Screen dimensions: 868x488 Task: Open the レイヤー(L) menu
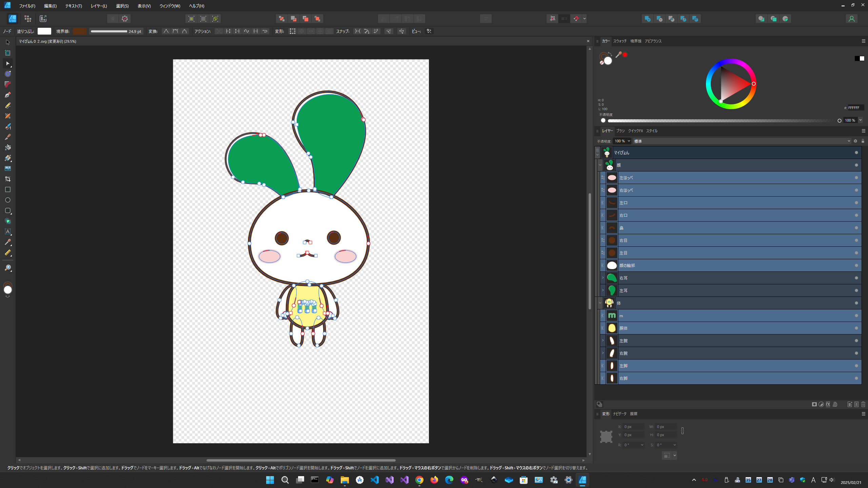click(99, 6)
